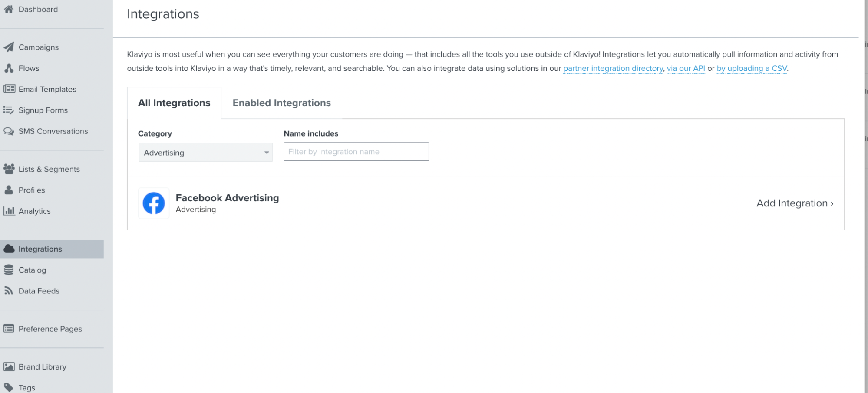The height and width of the screenshot is (393, 868).
Task: Click Add Integration for Facebook Advertising
Action: pos(795,203)
